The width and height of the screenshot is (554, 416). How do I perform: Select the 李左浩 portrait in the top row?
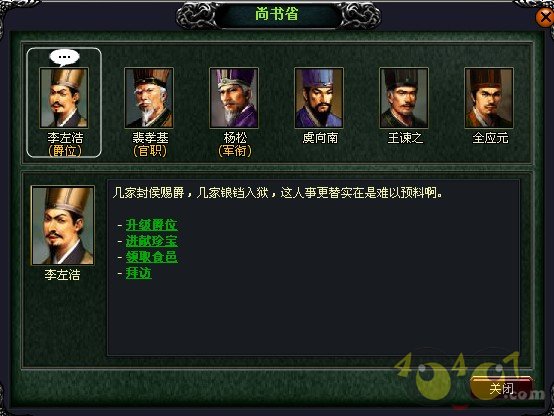click(x=64, y=98)
